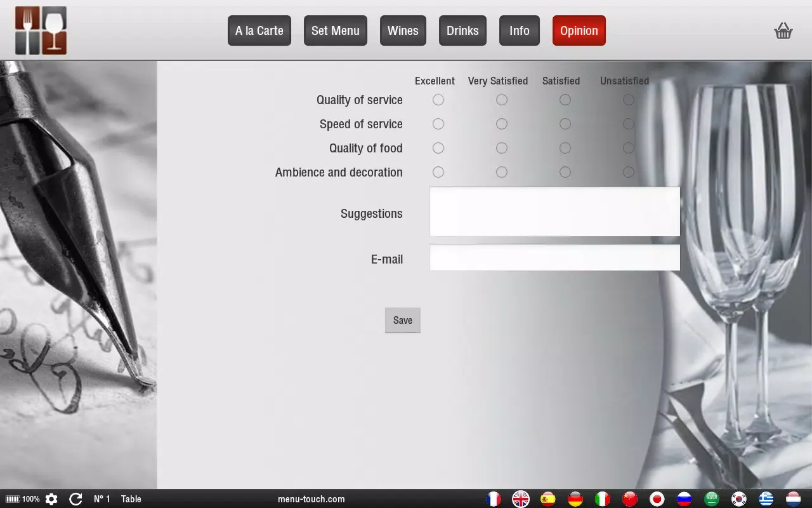The width and height of the screenshot is (812, 508).
Task: Rate Ambience and decoration as Unsatisfied
Action: pos(629,172)
